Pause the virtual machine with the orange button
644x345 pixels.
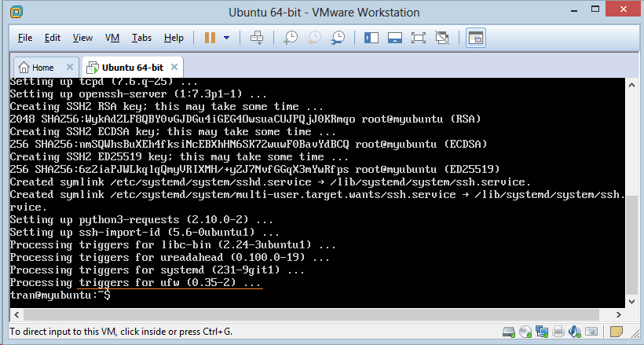coord(210,38)
